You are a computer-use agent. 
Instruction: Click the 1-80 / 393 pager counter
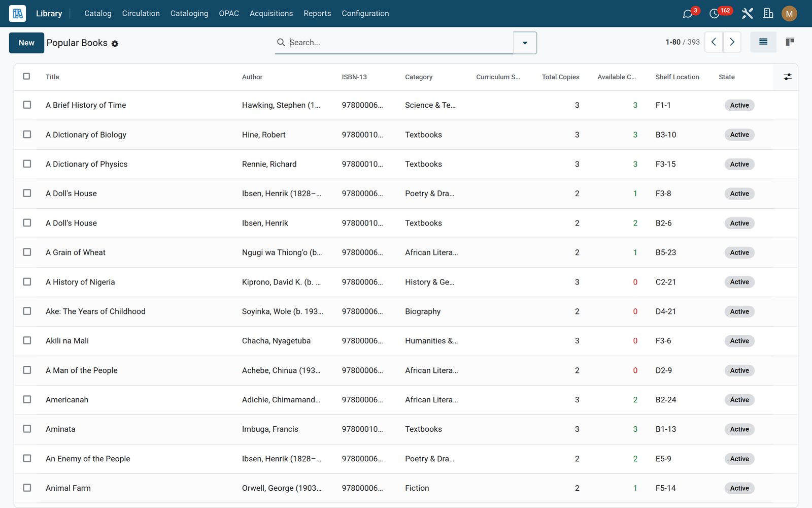(683, 42)
